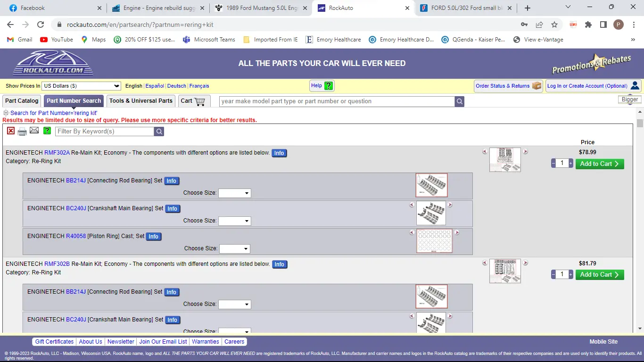Screen dimensions: 644x362
Task: Open the Part Catalog tab
Action: (22, 101)
